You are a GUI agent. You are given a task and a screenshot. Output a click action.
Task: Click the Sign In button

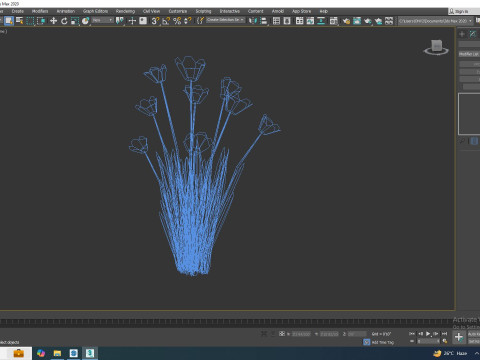[x=461, y=11]
